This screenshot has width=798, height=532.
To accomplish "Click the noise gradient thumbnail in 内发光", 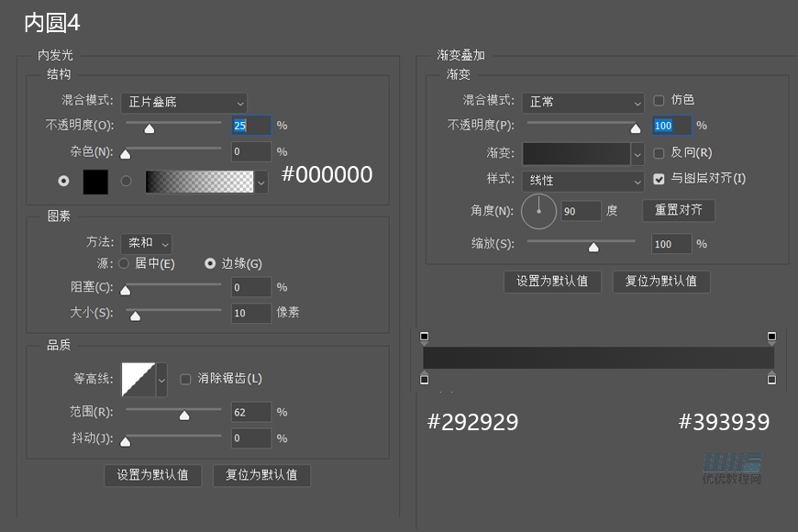I will 200,181.
